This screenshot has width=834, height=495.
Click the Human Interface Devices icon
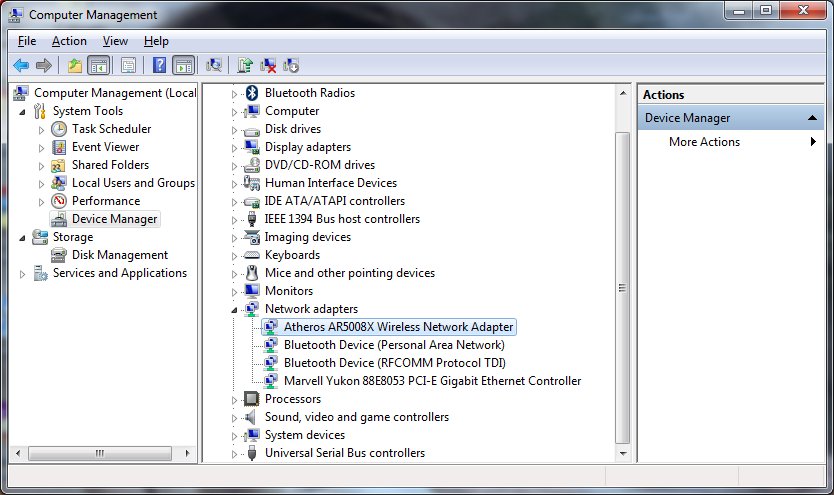click(252, 182)
